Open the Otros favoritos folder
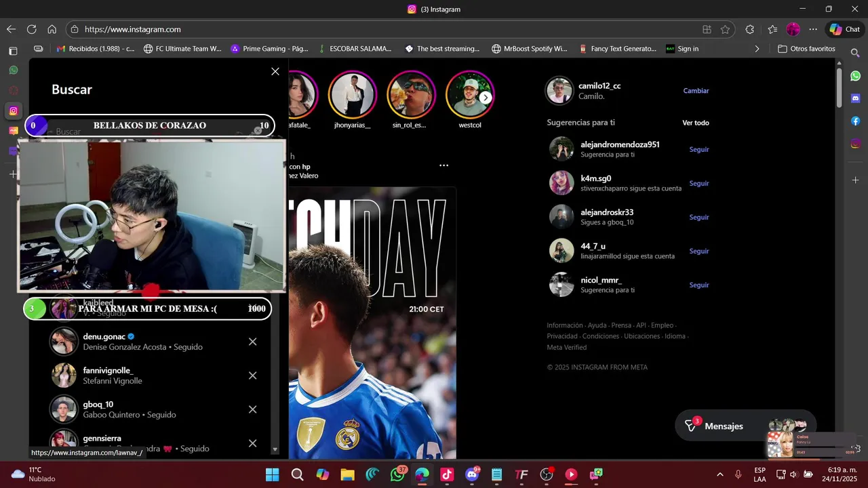This screenshot has width=868, height=488. pos(806,49)
